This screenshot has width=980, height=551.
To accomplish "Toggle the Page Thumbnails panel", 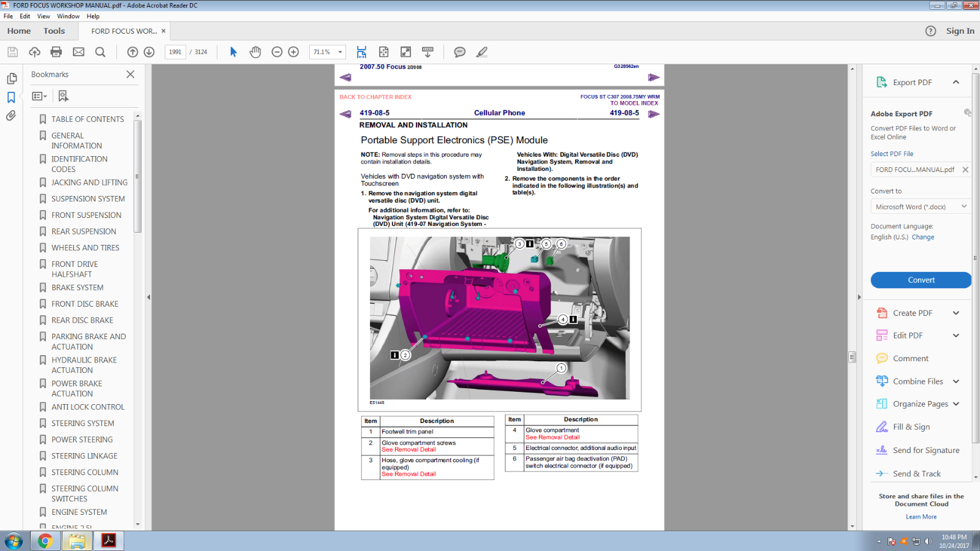I will tap(11, 78).
